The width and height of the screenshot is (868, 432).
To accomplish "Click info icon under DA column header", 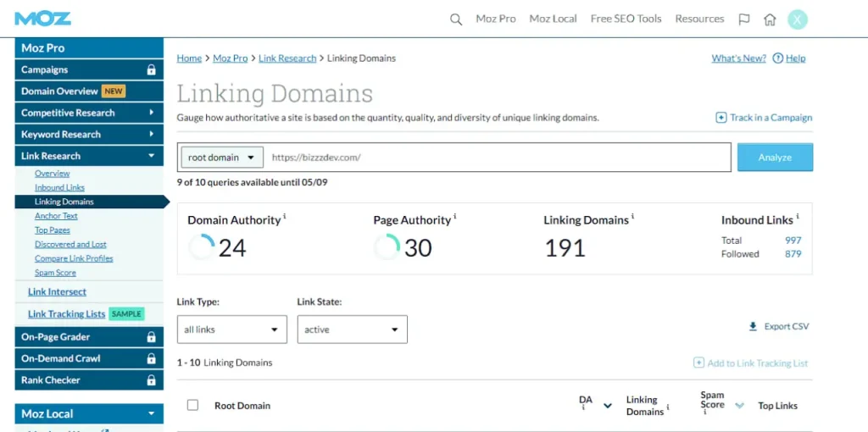I will click(x=583, y=409).
